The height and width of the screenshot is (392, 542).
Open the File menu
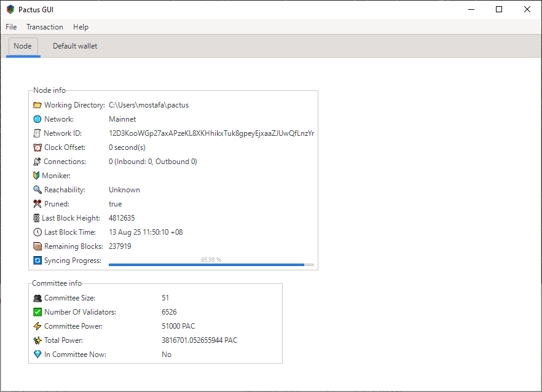11,27
